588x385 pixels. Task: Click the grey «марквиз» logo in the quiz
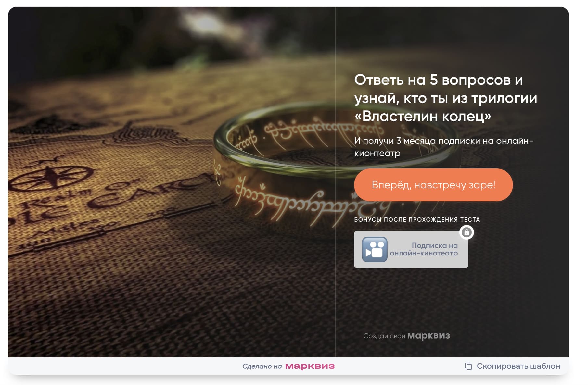[x=429, y=336]
